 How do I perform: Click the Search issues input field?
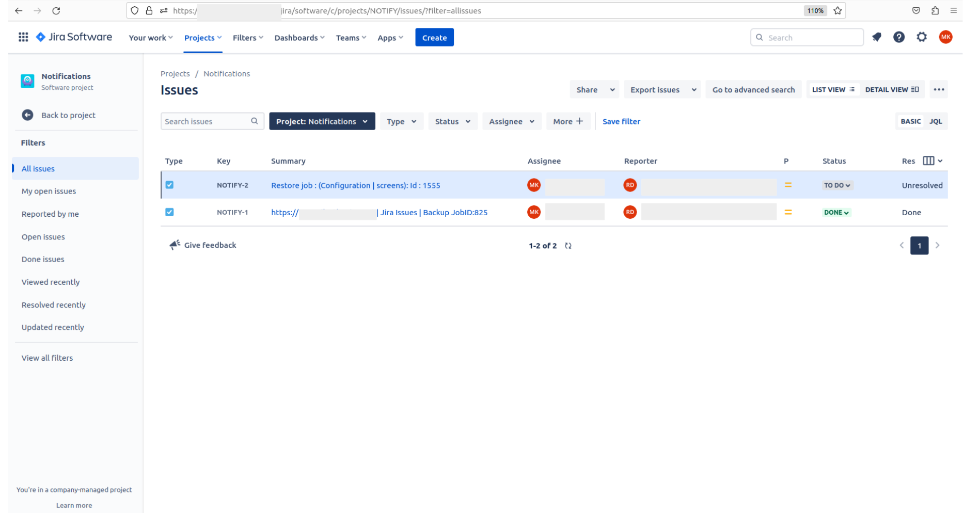click(206, 121)
